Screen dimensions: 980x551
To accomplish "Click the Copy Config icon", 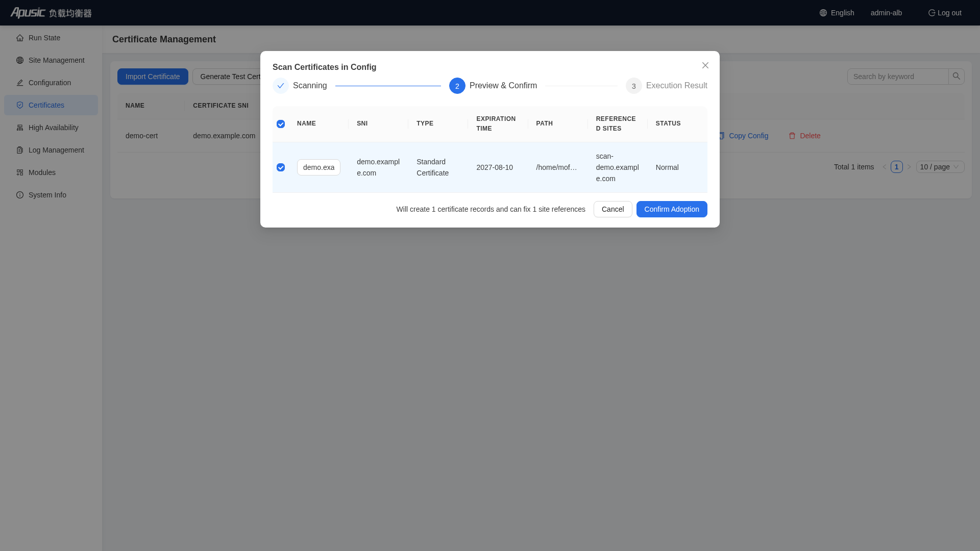I will click(x=722, y=136).
